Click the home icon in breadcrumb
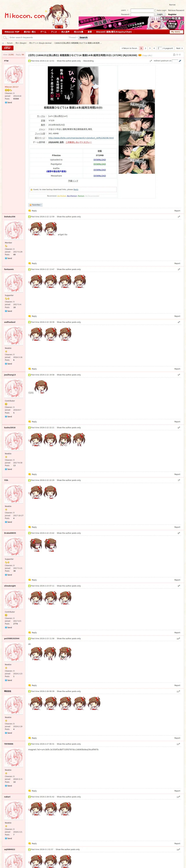This screenshot has width=186, height=868. click(x=3, y=43)
